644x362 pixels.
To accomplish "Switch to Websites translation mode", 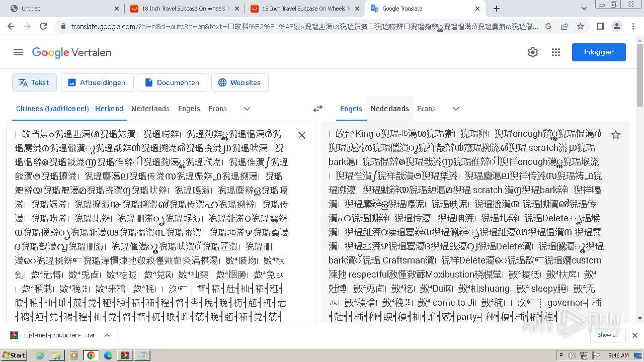I will point(239,82).
